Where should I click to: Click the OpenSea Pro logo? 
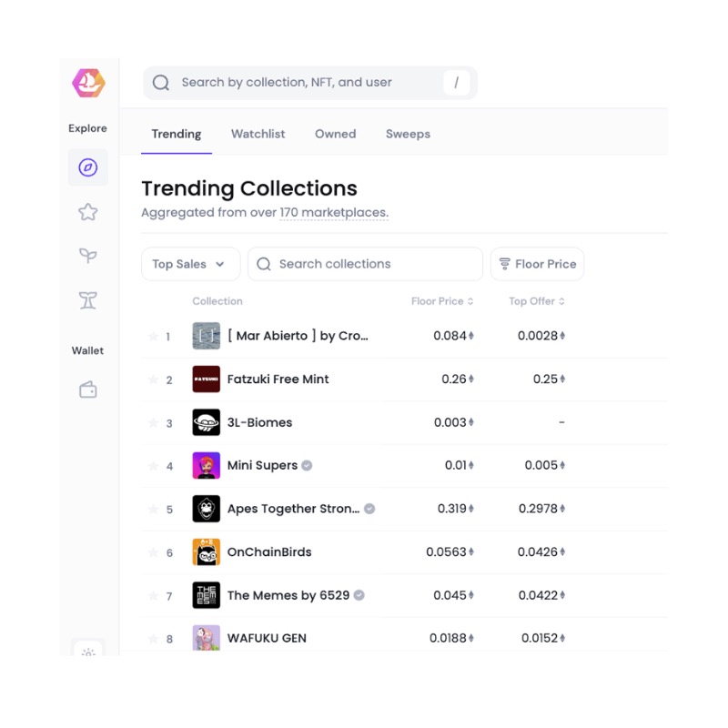88,83
